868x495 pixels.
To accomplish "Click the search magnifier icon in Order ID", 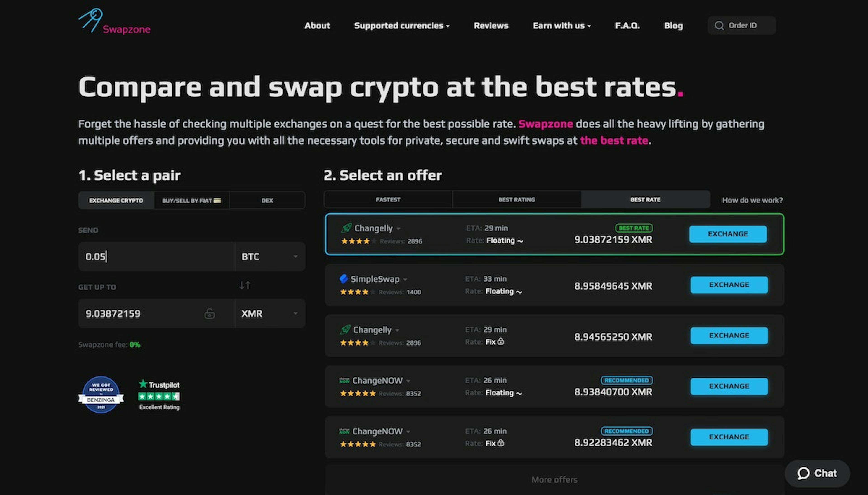I will click(x=719, y=26).
